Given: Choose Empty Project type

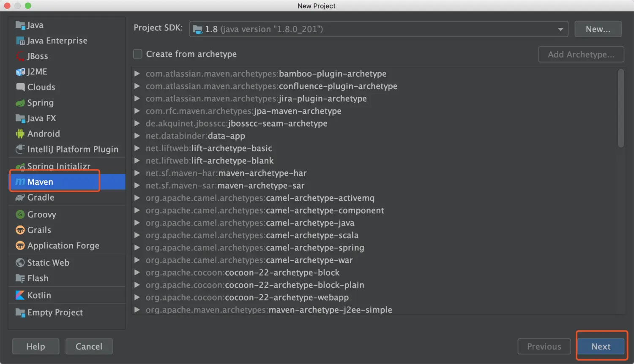Looking at the screenshot, I should pyautogui.click(x=67, y=312).
